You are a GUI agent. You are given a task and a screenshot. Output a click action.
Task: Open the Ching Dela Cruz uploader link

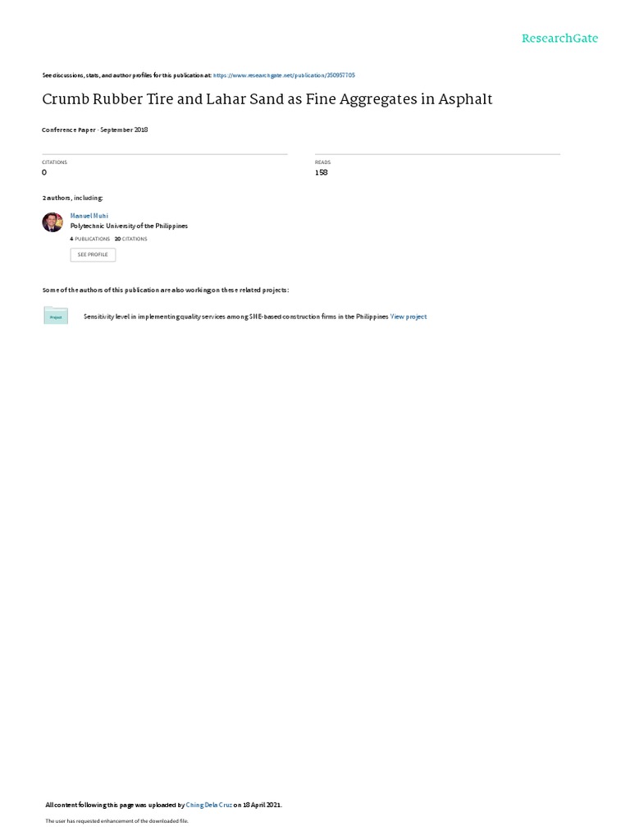(x=209, y=805)
